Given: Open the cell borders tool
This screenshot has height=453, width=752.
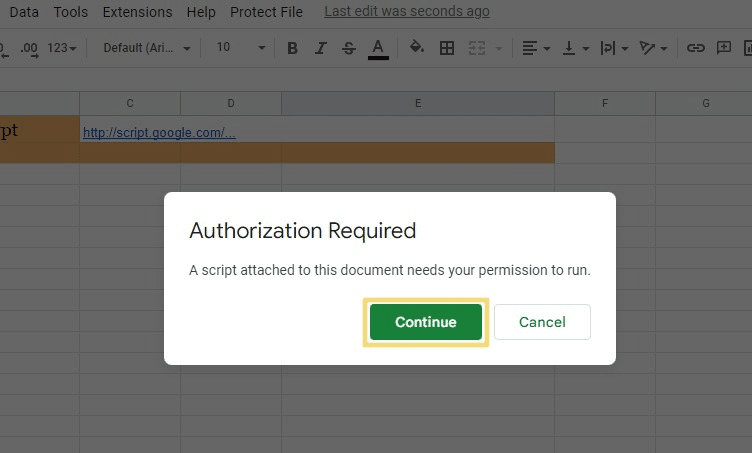Looking at the screenshot, I should (447, 48).
